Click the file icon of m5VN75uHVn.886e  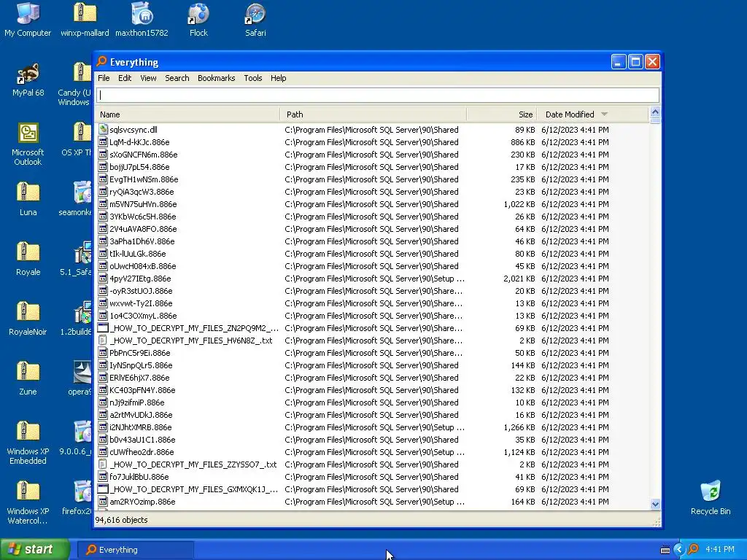click(103, 204)
